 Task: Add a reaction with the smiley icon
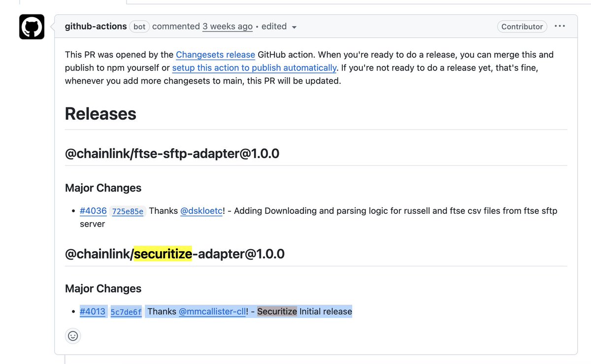click(x=73, y=336)
